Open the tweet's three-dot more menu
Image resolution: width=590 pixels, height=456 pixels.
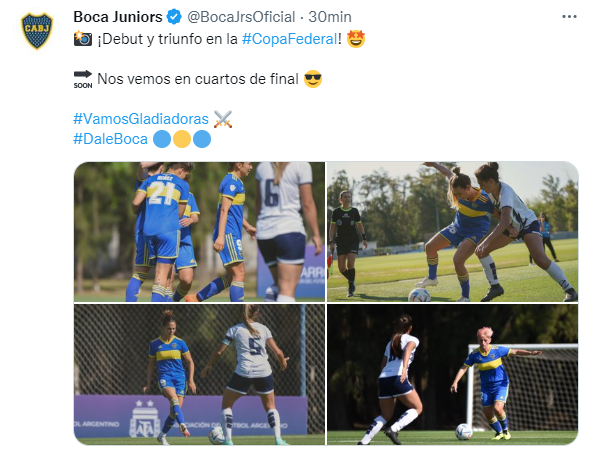point(569,17)
